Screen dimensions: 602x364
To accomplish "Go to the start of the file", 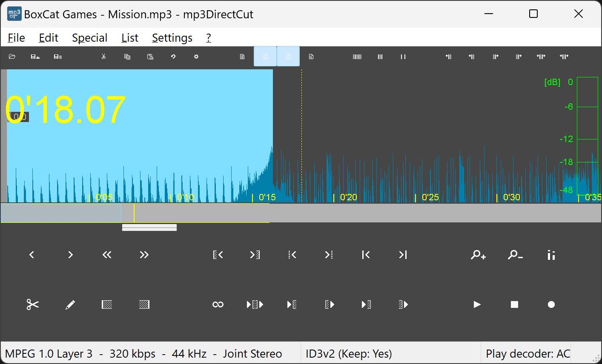I will 366,255.
